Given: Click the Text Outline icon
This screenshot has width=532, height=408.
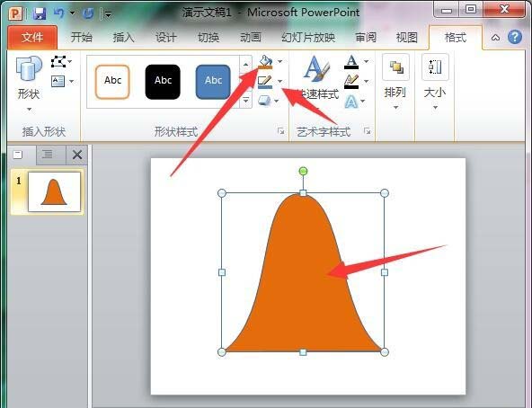Looking at the screenshot, I should [x=351, y=82].
